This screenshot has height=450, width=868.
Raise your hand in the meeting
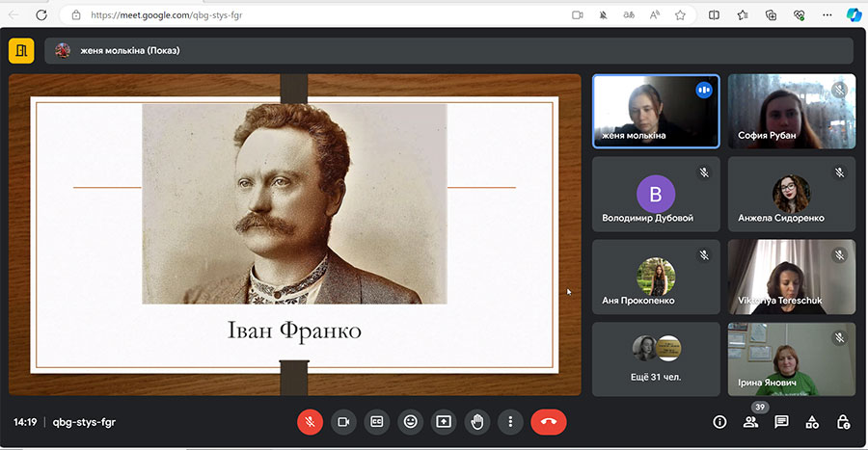click(x=476, y=422)
